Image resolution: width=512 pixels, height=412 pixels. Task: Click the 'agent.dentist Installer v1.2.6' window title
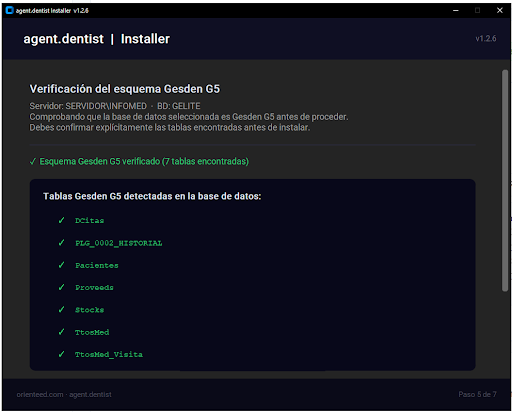[52, 11]
